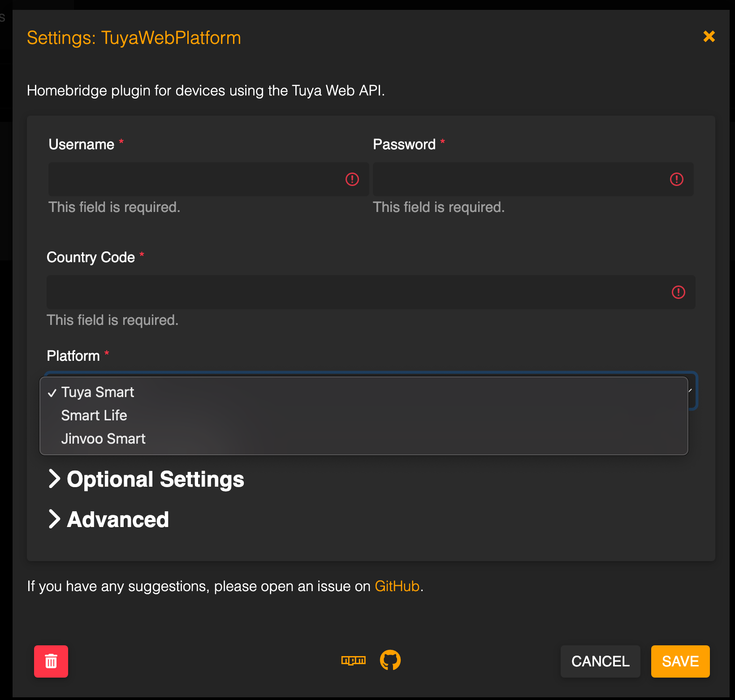This screenshot has width=735, height=700.
Task: Select Smart Life platform option
Action: tap(364, 415)
